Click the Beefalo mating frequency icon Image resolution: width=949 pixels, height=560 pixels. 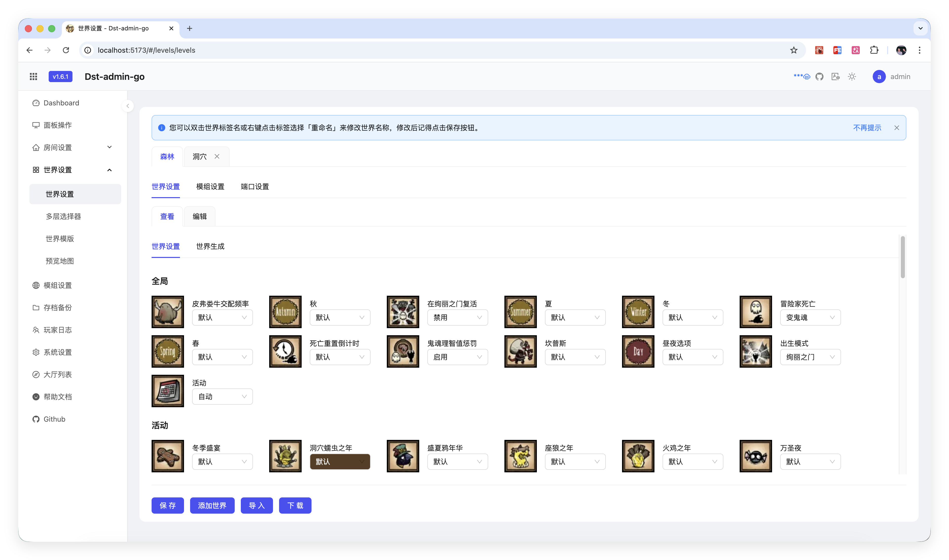[168, 312]
